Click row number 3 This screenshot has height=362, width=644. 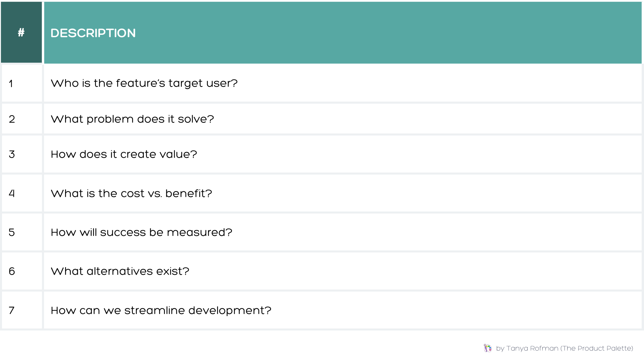[x=12, y=155]
